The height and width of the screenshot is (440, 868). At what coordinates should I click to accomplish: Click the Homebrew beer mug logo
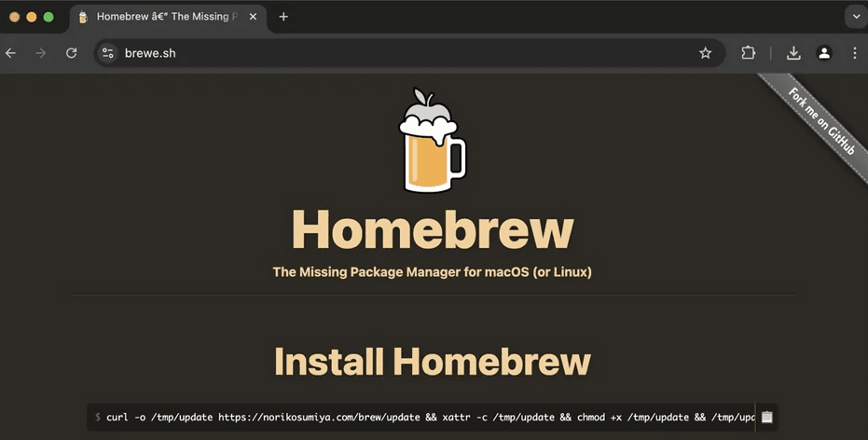432,142
